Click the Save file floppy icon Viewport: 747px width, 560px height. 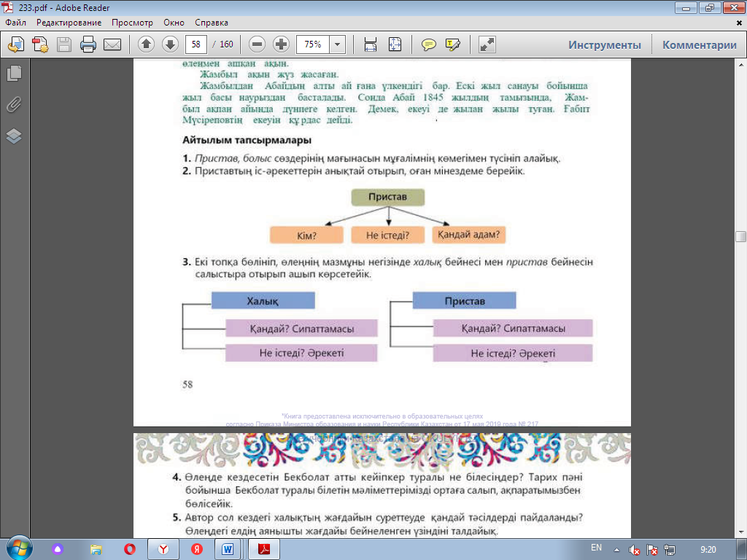[64, 44]
